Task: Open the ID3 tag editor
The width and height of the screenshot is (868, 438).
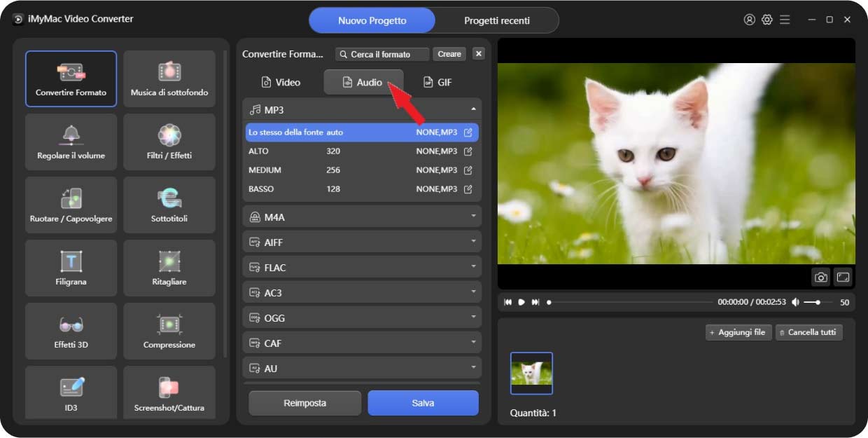Action: pyautogui.click(x=71, y=392)
